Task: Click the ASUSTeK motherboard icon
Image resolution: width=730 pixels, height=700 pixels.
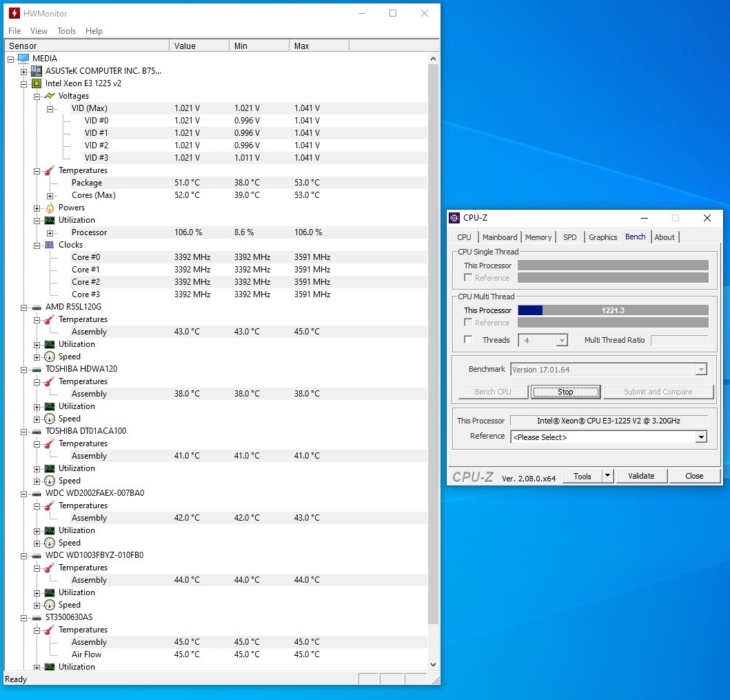Action: tap(37, 71)
